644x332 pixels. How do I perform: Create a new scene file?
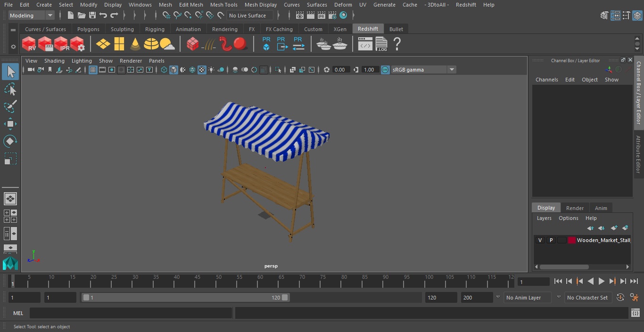(x=70, y=16)
